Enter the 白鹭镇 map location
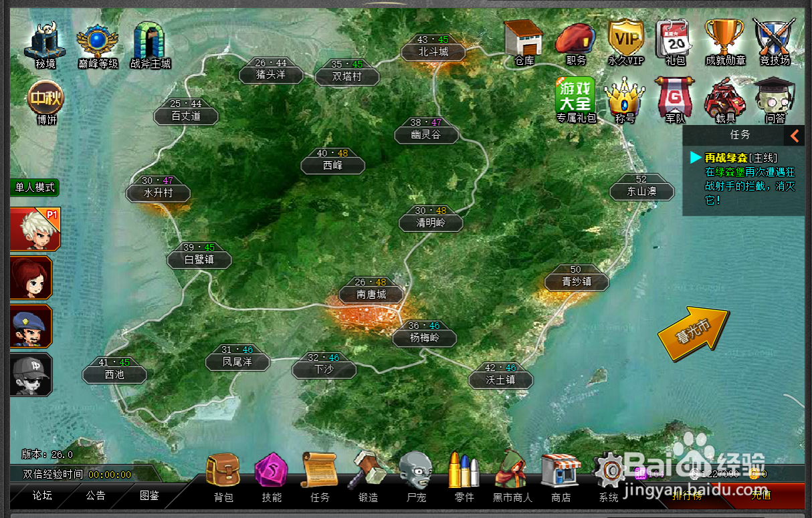Screen dimensions: 812x518 (199, 255)
